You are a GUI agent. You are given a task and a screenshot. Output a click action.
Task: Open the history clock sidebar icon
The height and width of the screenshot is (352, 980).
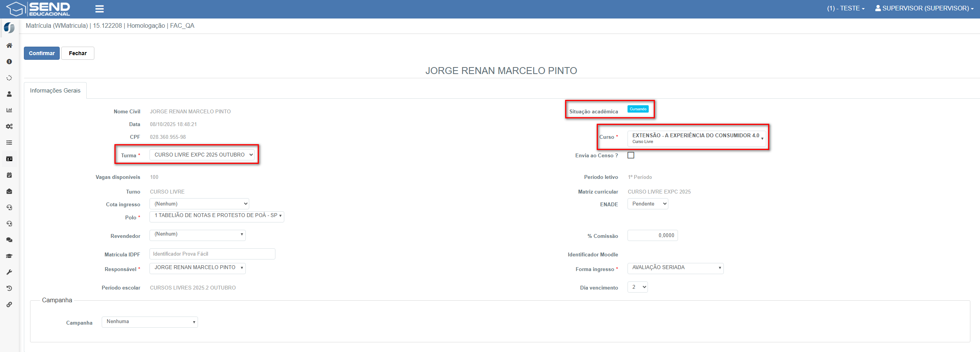9,288
